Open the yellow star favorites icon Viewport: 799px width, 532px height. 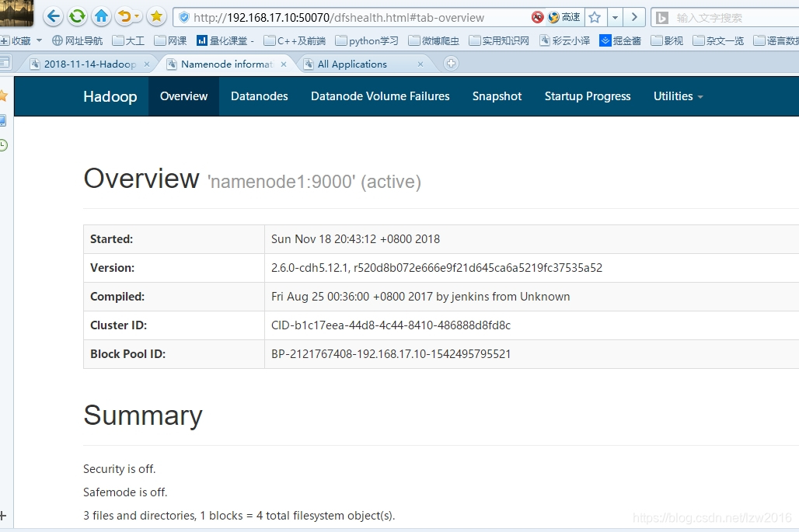(156, 17)
